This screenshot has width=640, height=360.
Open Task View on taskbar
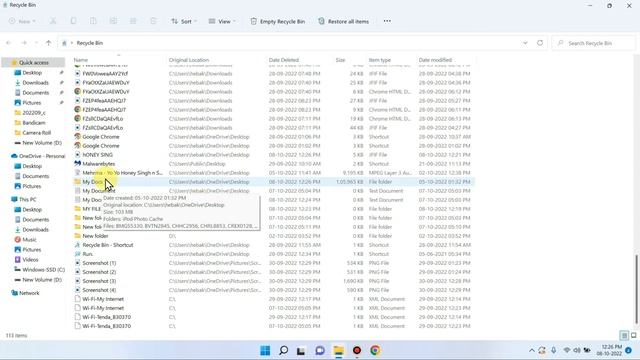tap(301, 350)
